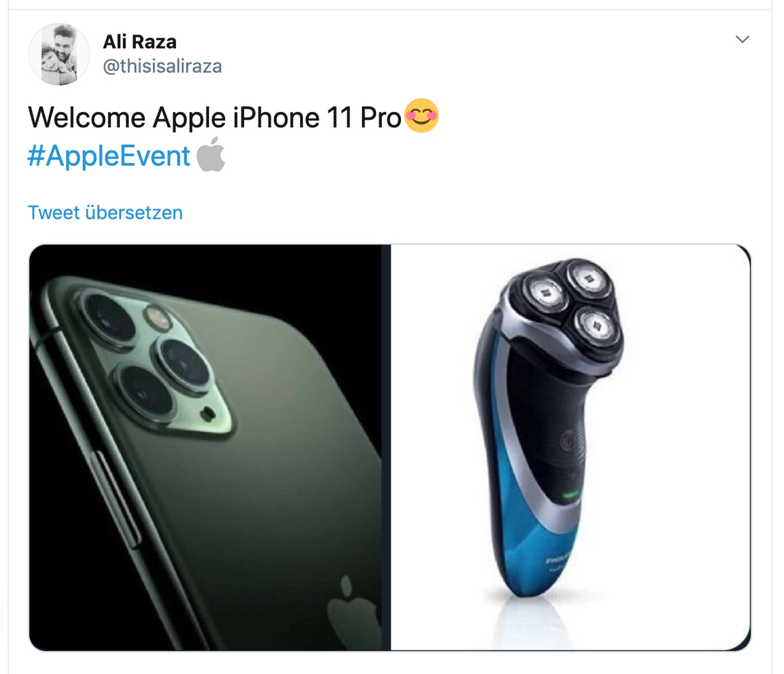This screenshot has height=674, width=784.
Task: Open the Philips electric shaver photo
Action: pos(571,447)
